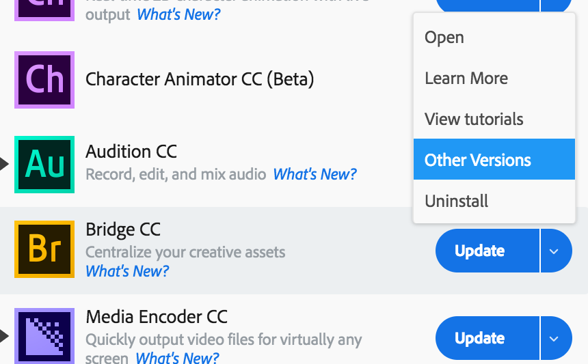Click the Audition CC 'Au' icon
Image resolution: width=588 pixels, height=364 pixels.
[x=44, y=165]
